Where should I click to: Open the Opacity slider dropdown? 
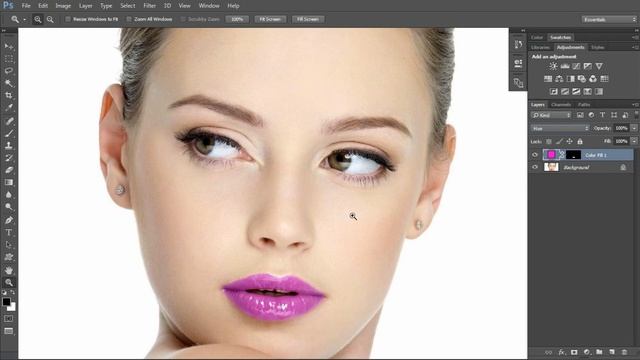(x=634, y=128)
